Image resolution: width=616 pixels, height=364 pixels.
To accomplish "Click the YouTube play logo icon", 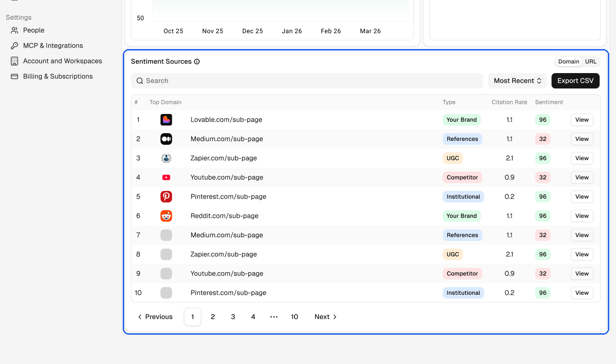I will pos(166,177).
